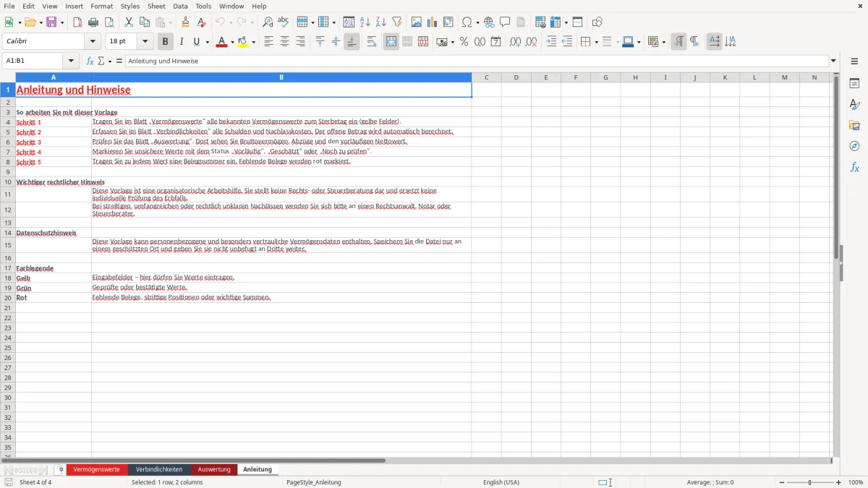Image resolution: width=868 pixels, height=488 pixels.
Task: Switch to the Verbindlichkeiten sheet tab
Action: pos(159,470)
